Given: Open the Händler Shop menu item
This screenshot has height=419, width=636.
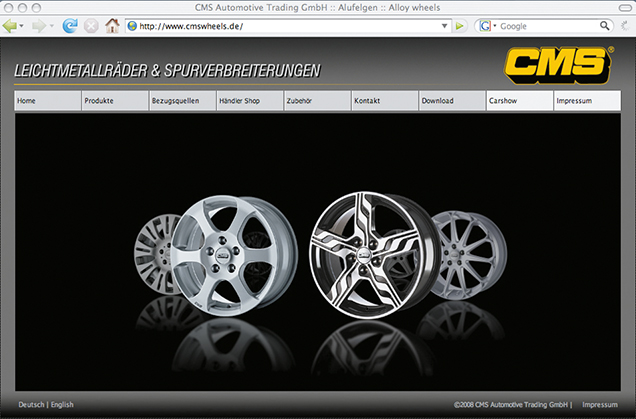Looking at the screenshot, I should click(237, 101).
